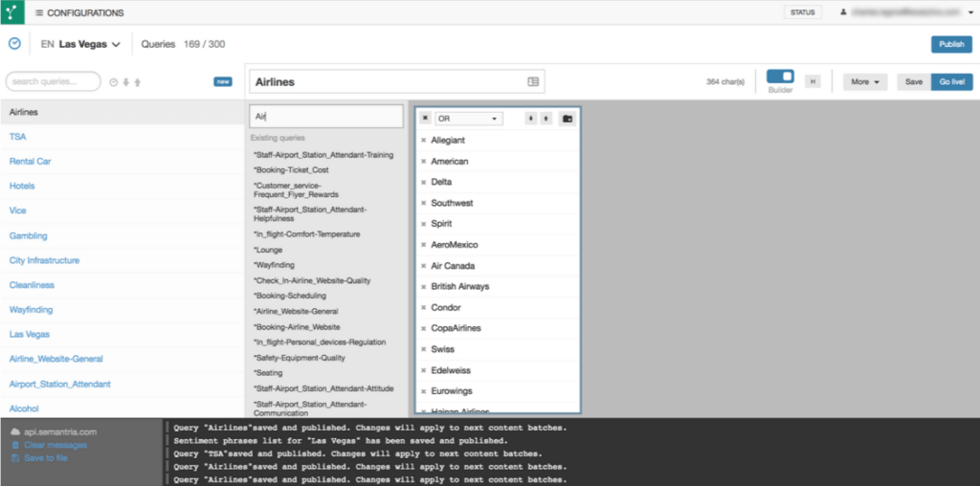
Task: Click the STATUS button
Action: (x=803, y=12)
